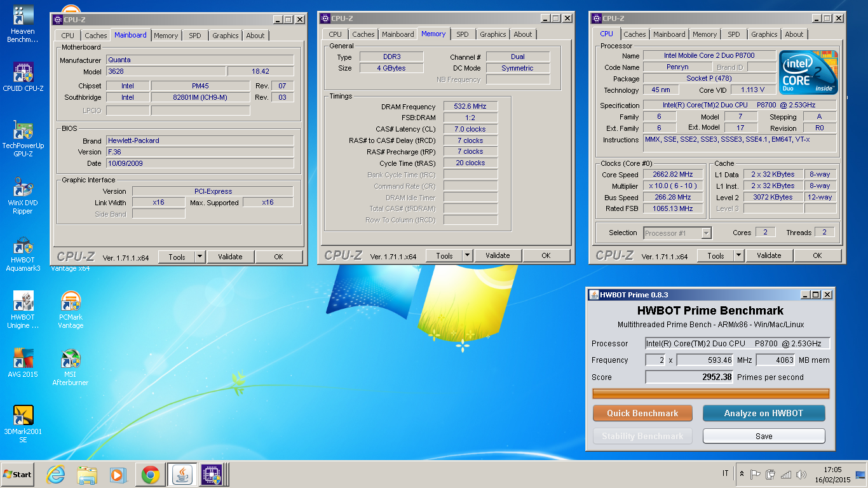Image resolution: width=868 pixels, height=488 pixels.
Task: Open Windows Explorer folder in taskbar
Action: (86, 475)
